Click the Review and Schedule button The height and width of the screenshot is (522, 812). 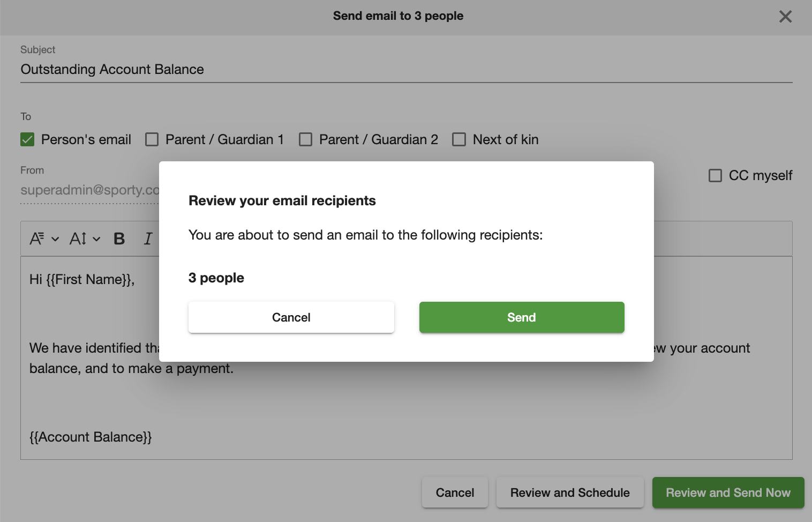click(x=570, y=493)
